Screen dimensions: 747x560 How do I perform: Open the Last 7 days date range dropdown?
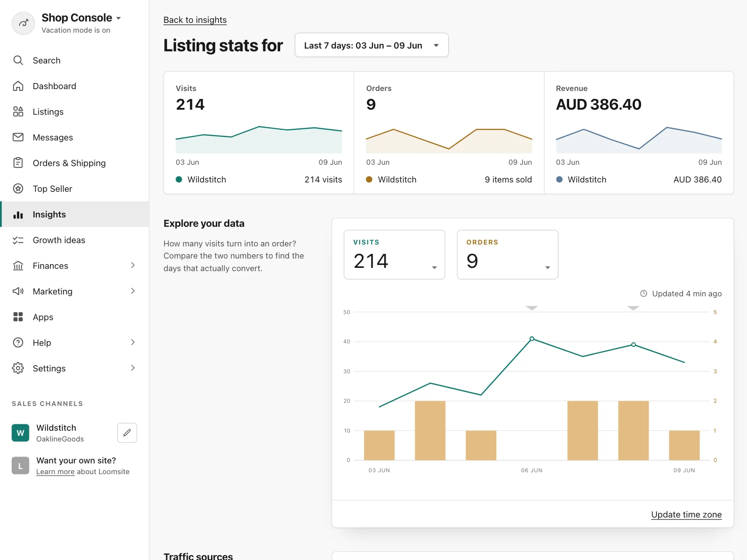(372, 45)
